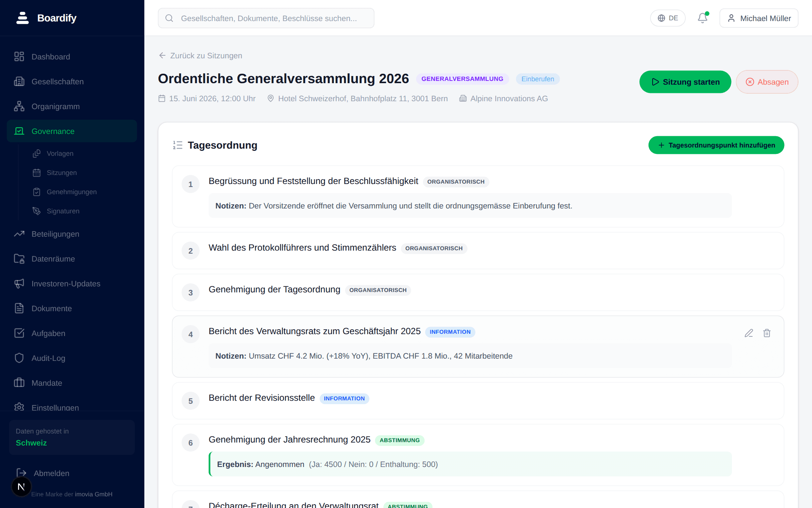Open Investoren-Updates sidebar item
The image size is (812, 508).
pos(71,284)
